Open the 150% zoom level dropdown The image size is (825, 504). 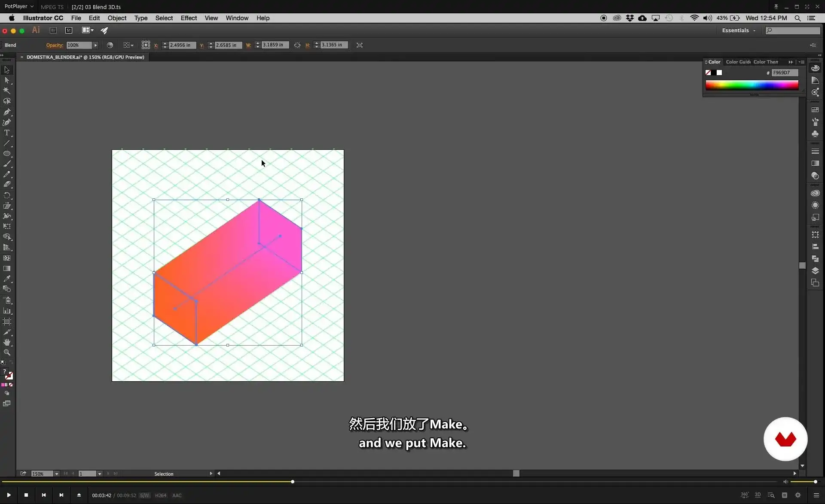56,474
